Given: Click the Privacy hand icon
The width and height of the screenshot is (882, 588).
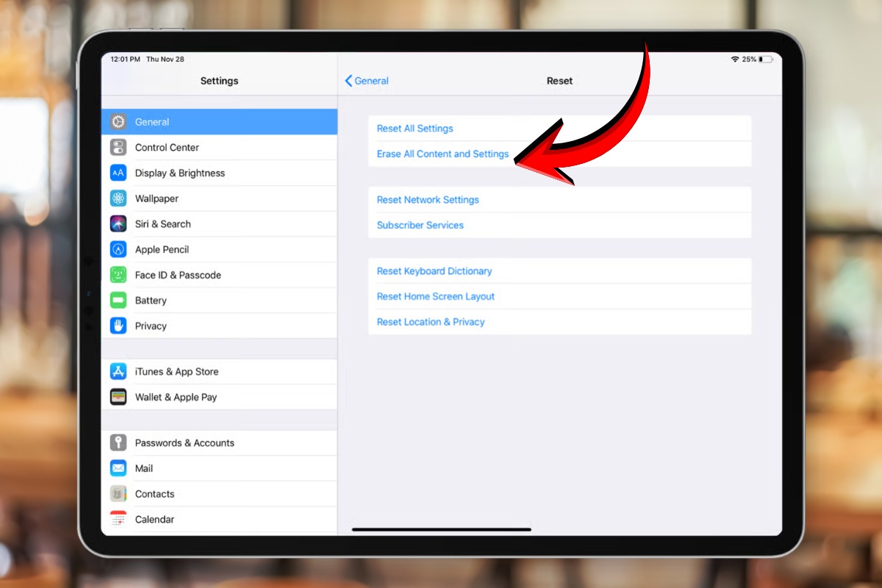Looking at the screenshot, I should (119, 326).
